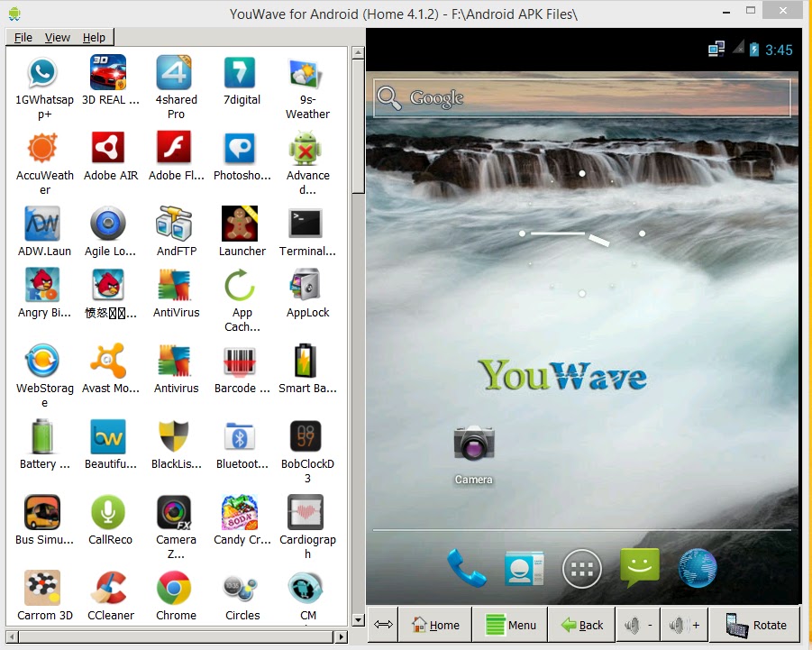Select the 9s-Weather icon
Screen dimensions: 812x650
(x=306, y=74)
